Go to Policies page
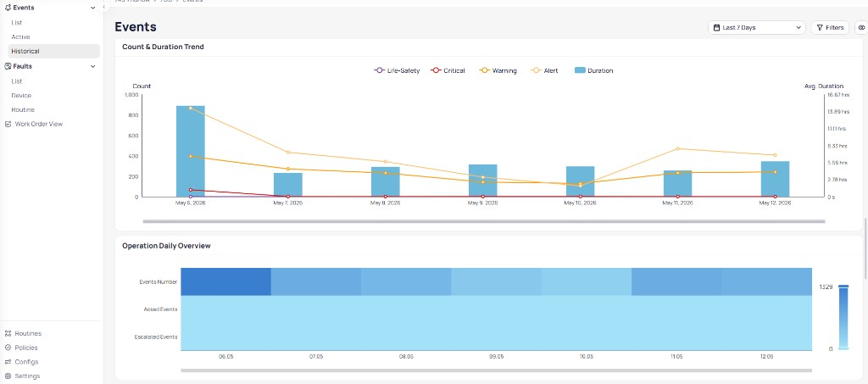This screenshot has width=868, height=384. (26, 348)
